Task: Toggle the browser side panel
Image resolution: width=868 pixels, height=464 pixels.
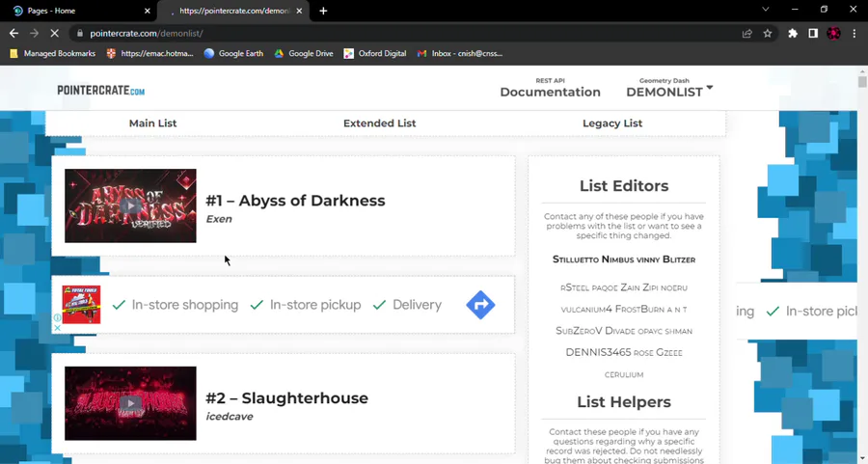Action: 813,33
